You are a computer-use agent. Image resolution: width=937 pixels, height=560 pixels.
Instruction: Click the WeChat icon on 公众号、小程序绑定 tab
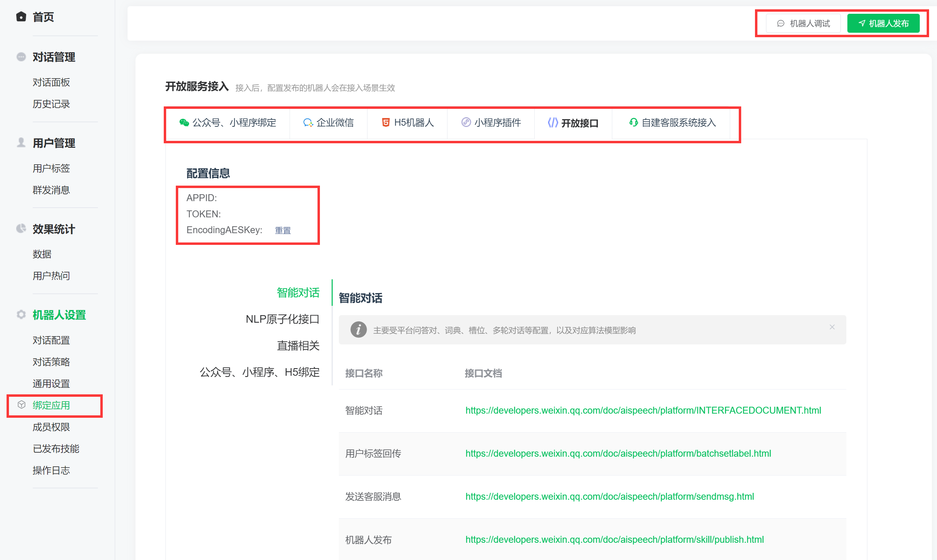point(184,123)
